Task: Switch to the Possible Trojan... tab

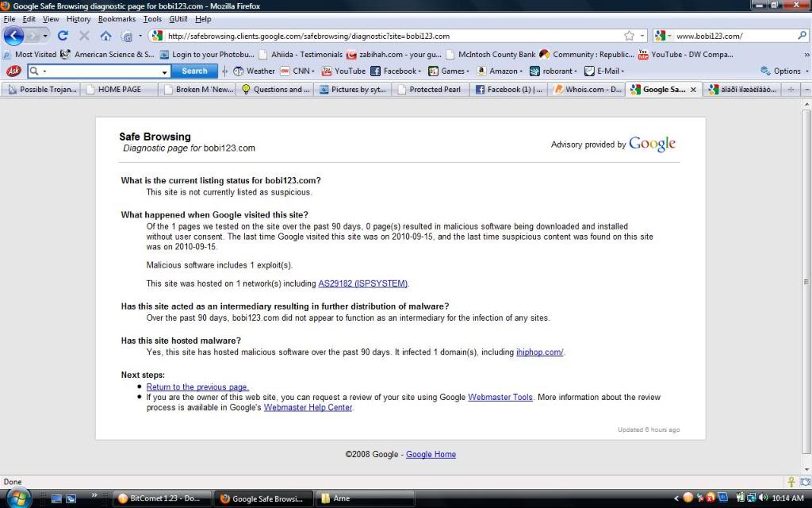Action: click(x=41, y=89)
